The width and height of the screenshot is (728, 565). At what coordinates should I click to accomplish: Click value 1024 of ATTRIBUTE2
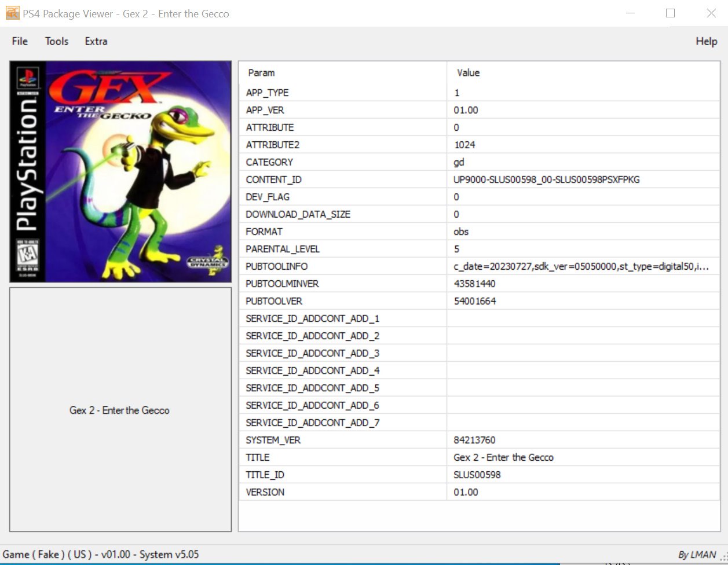coord(464,145)
